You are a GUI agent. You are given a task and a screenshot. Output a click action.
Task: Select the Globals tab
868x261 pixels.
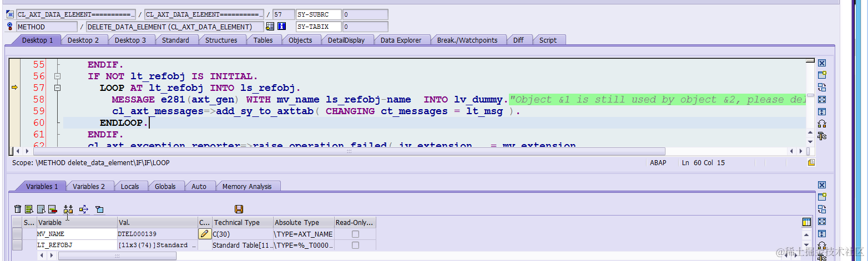(x=165, y=187)
